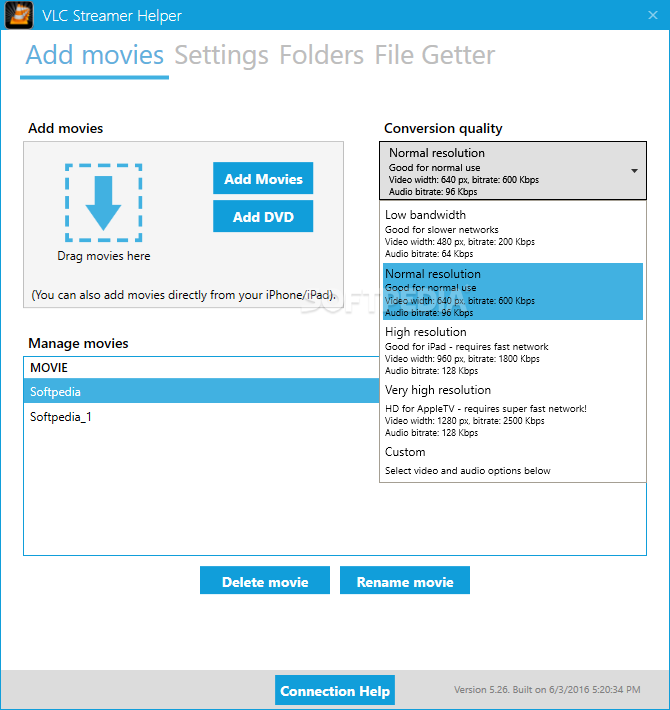Image resolution: width=670 pixels, height=710 pixels.
Task: Click the drag-and-drop arrow drop zone
Action: pyautogui.click(x=104, y=203)
